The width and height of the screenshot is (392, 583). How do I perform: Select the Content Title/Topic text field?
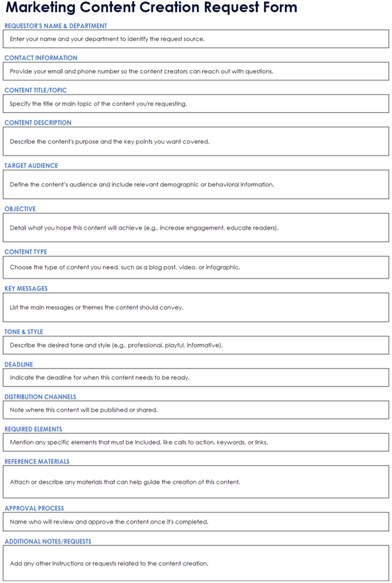196,104
